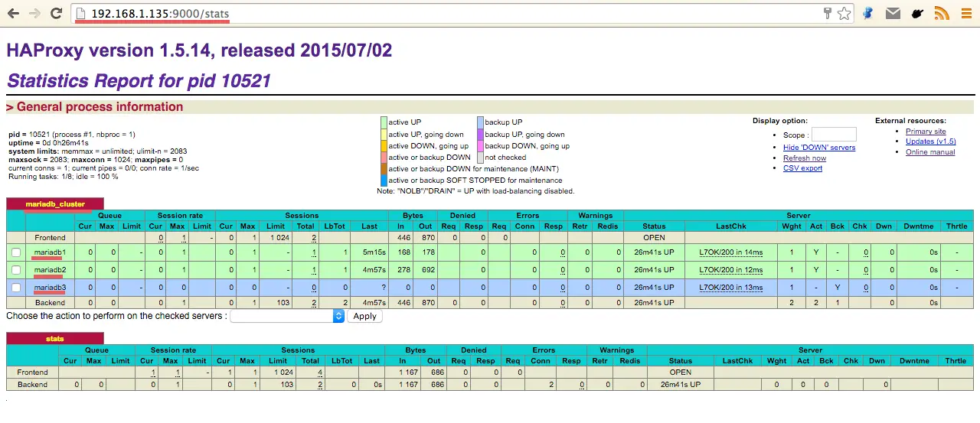Open the mariadb1 server link
Image resolution: width=980 pixels, height=423 pixels.
pos(50,252)
